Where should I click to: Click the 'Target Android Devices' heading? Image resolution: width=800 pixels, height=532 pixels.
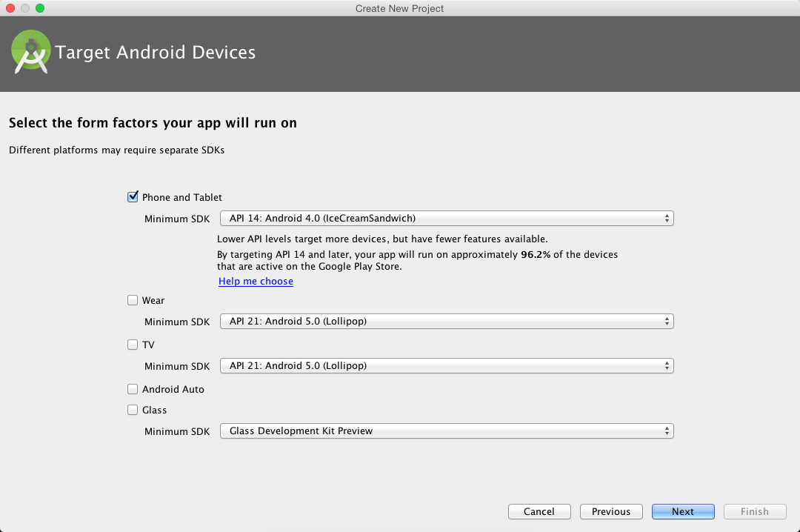pos(155,52)
